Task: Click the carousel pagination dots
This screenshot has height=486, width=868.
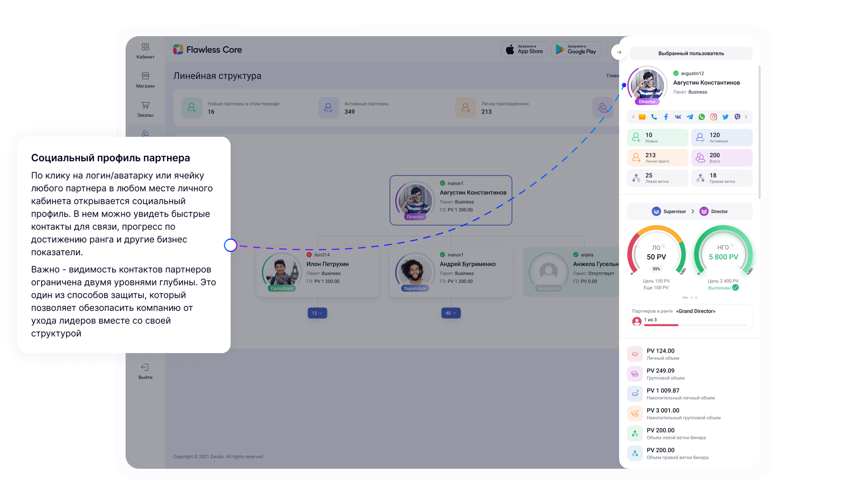Action: click(690, 298)
